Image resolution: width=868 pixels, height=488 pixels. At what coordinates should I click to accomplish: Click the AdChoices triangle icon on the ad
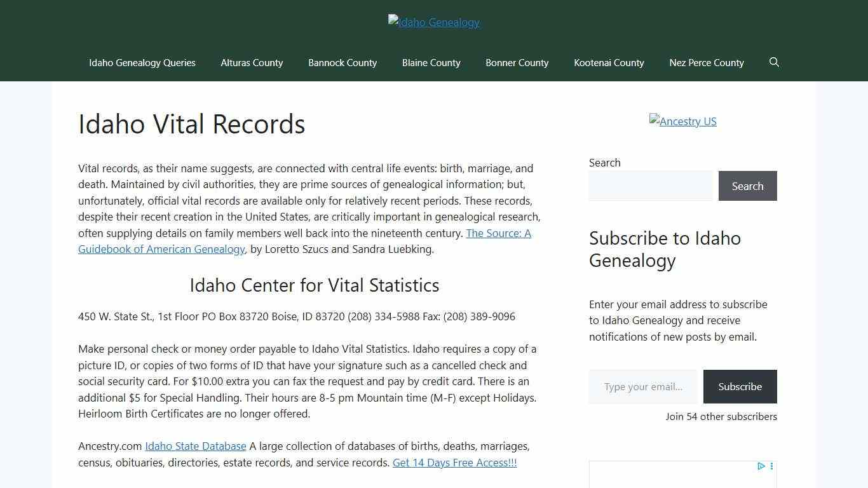[x=761, y=466]
